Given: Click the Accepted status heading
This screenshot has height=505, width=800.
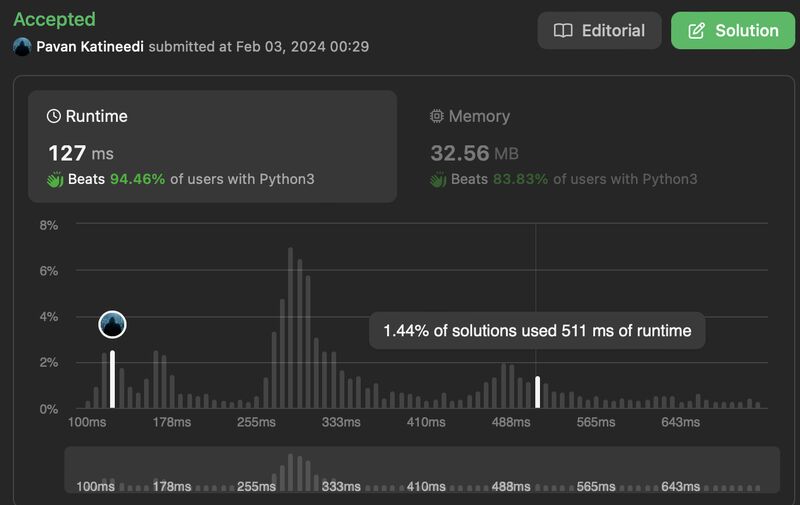Looking at the screenshot, I should click(54, 19).
